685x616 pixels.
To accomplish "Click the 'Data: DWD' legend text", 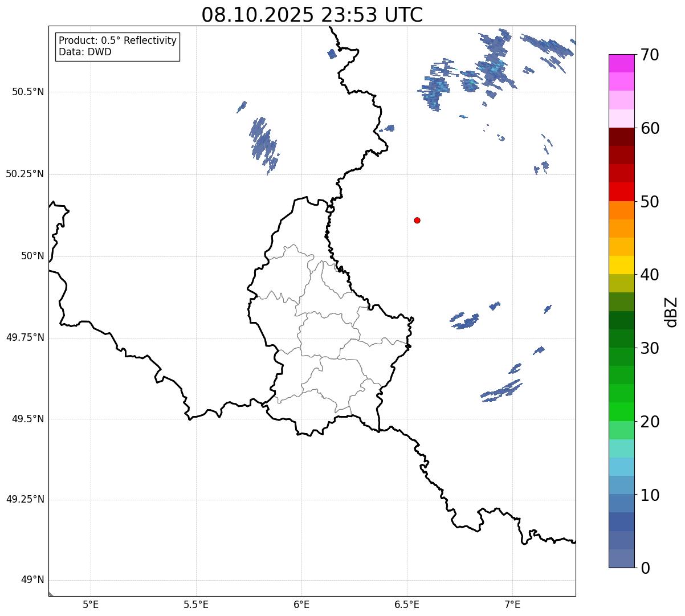I will pyautogui.click(x=85, y=52).
